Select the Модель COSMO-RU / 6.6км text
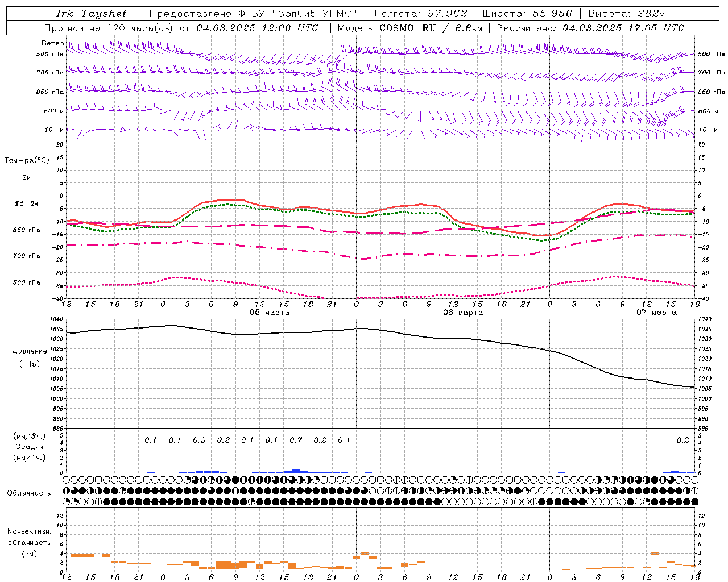 pyautogui.click(x=409, y=28)
